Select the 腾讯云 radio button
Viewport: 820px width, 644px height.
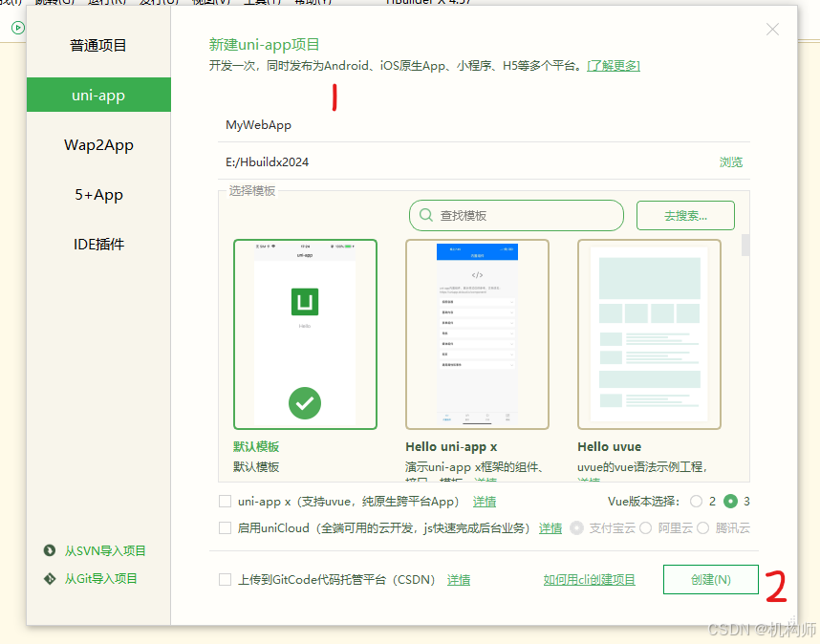[702, 528]
